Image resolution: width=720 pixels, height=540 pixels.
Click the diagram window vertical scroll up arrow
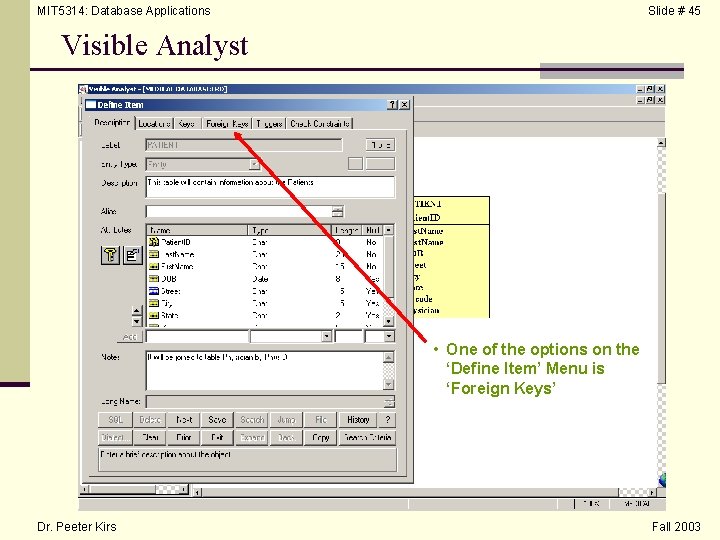661,143
